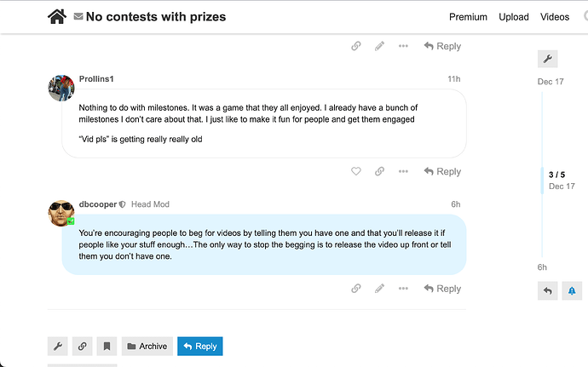
Task: Go to the Upload page
Action: 514,17
